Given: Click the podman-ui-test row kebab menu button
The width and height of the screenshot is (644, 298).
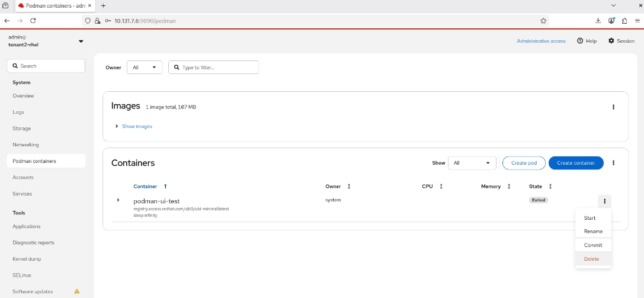Looking at the screenshot, I should click(x=604, y=201).
